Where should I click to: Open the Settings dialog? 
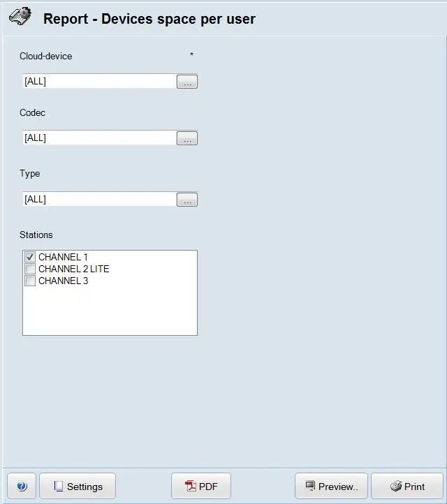(x=78, y=487)
